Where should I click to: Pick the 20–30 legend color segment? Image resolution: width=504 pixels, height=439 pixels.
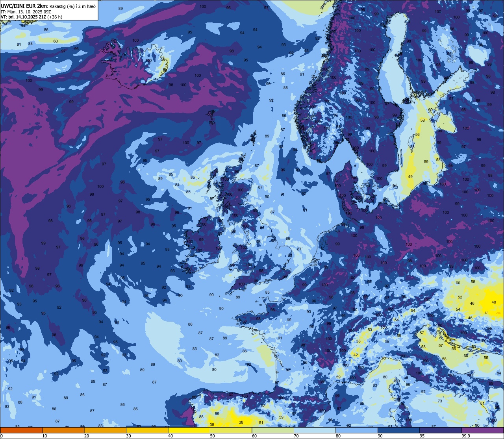point(105,430)
